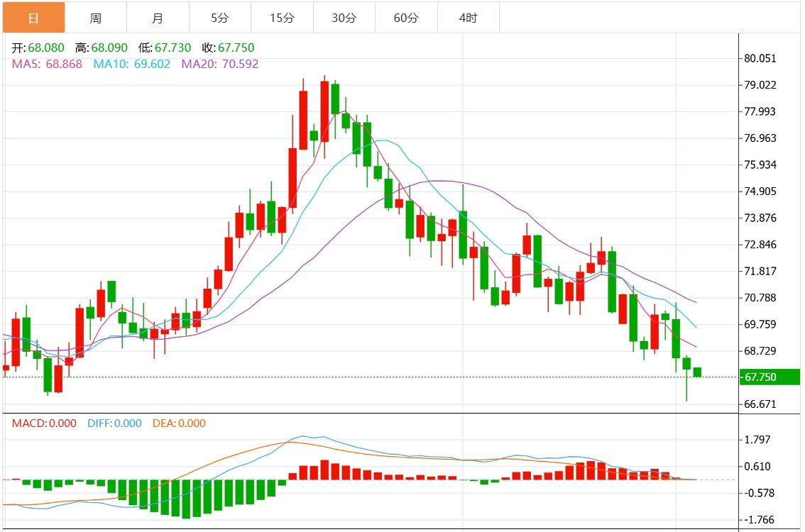Click the 66.671 price axis label
Viewport: 805px width, 532px height.
760,404
